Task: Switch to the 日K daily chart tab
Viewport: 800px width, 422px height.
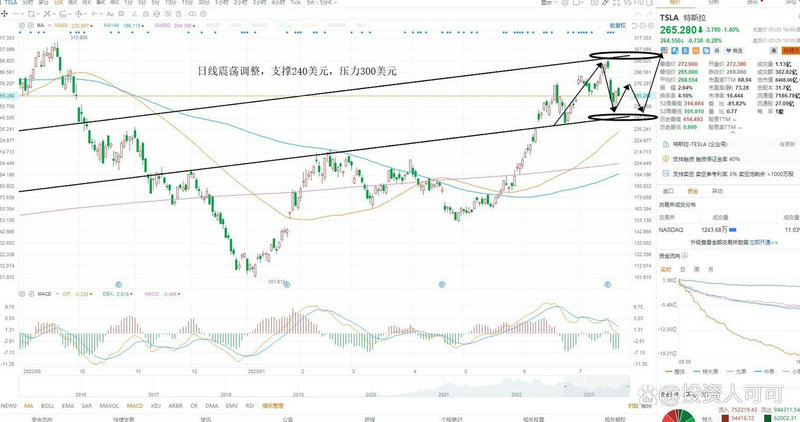Action: pos(58,3)
